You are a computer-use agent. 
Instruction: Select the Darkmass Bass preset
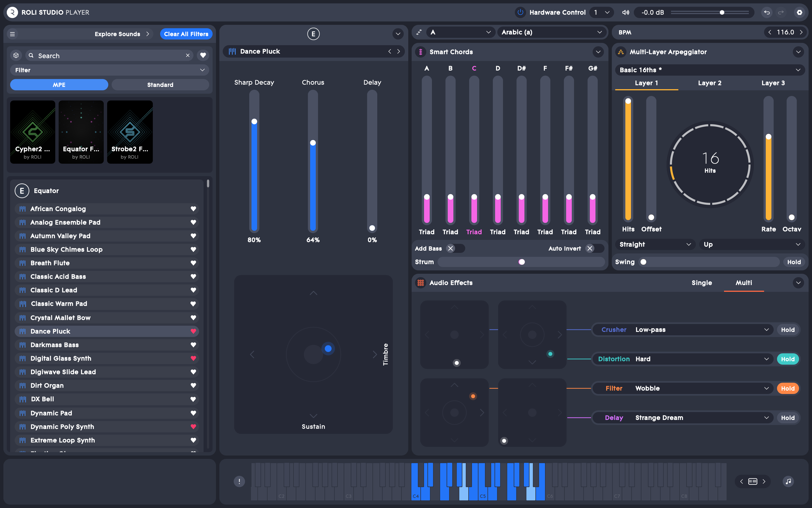(107, 345)
